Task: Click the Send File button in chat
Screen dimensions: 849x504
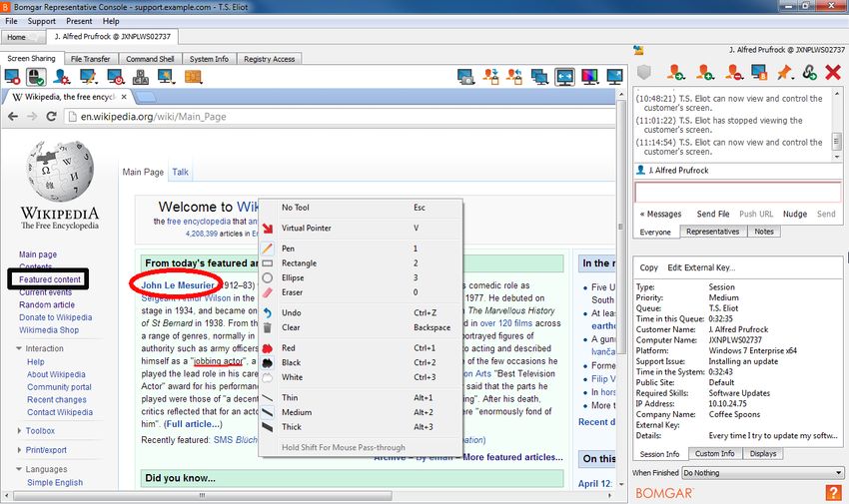Action: tap(712, 214)
